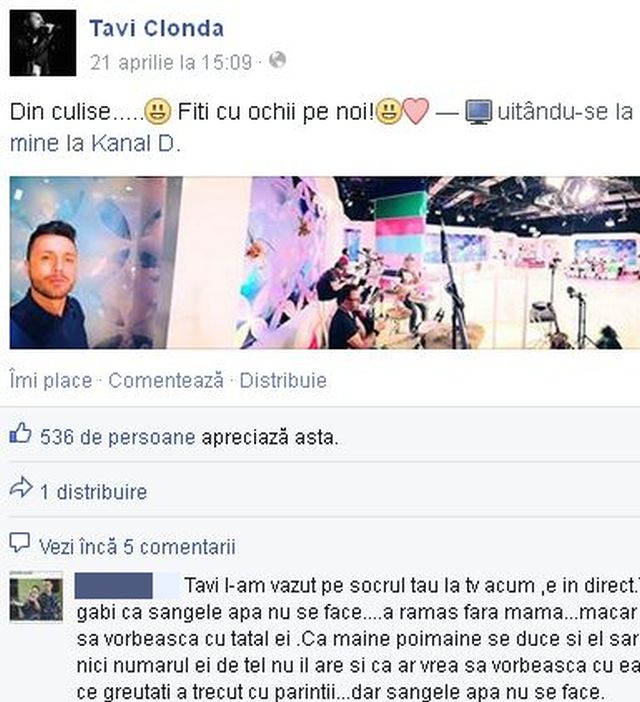The width and height of the screenshot is (640, 702).
Task: Click the public globe privacy icon
Action: tap(277, 60)
